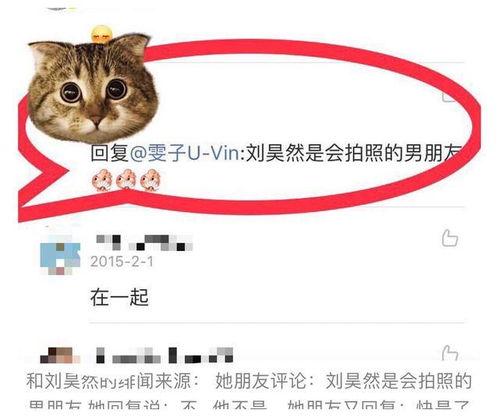
Task: Open the bottom commenter's pixelated avatar
Action: click(x=60, y=355)
